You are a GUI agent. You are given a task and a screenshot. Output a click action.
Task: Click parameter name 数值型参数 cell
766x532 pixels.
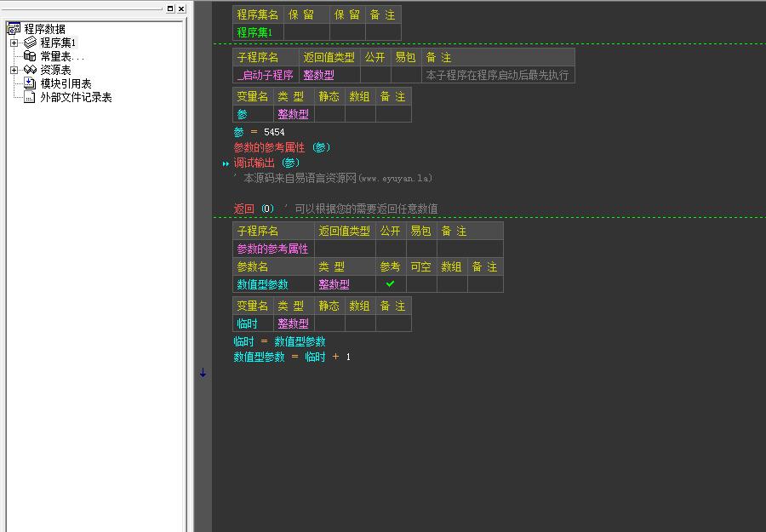273,283
